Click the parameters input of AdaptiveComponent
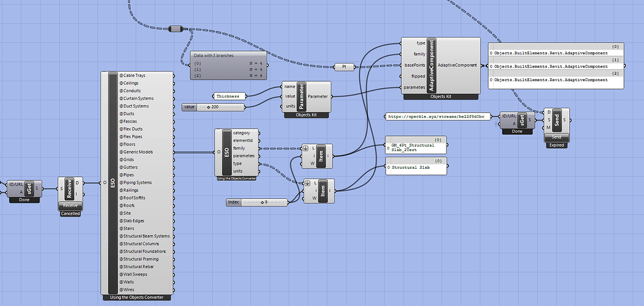 [x=415, y=87]
